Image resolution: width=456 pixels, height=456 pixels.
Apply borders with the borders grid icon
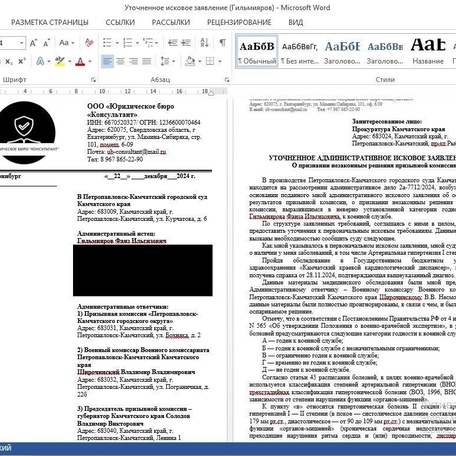point(210,61)
